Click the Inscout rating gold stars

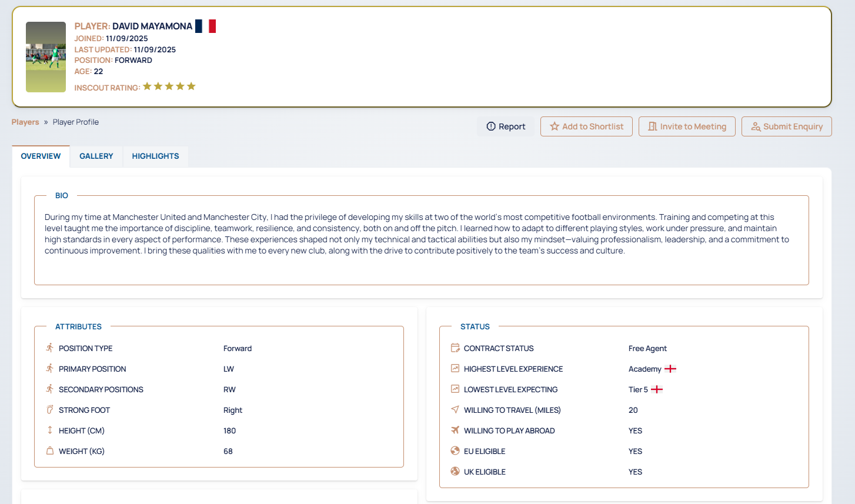pos(169,86)
